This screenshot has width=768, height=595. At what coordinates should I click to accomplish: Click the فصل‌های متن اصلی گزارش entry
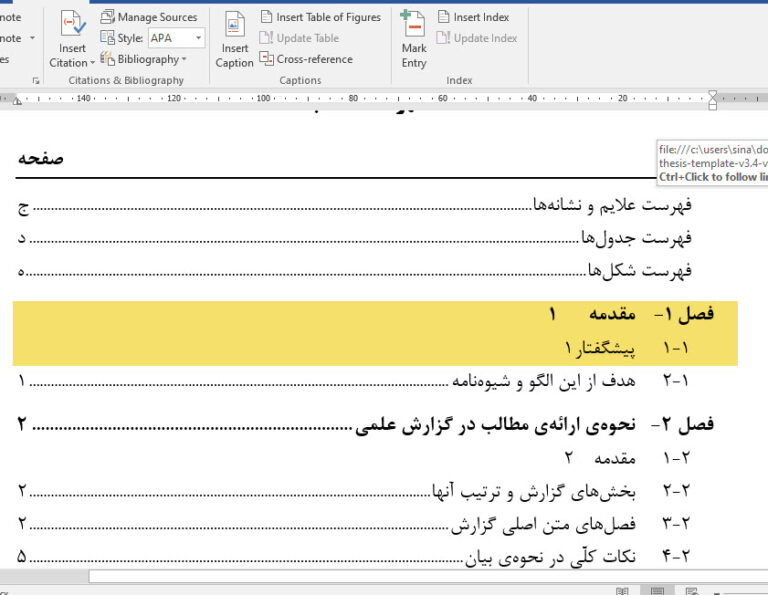(x=354, y=524)
